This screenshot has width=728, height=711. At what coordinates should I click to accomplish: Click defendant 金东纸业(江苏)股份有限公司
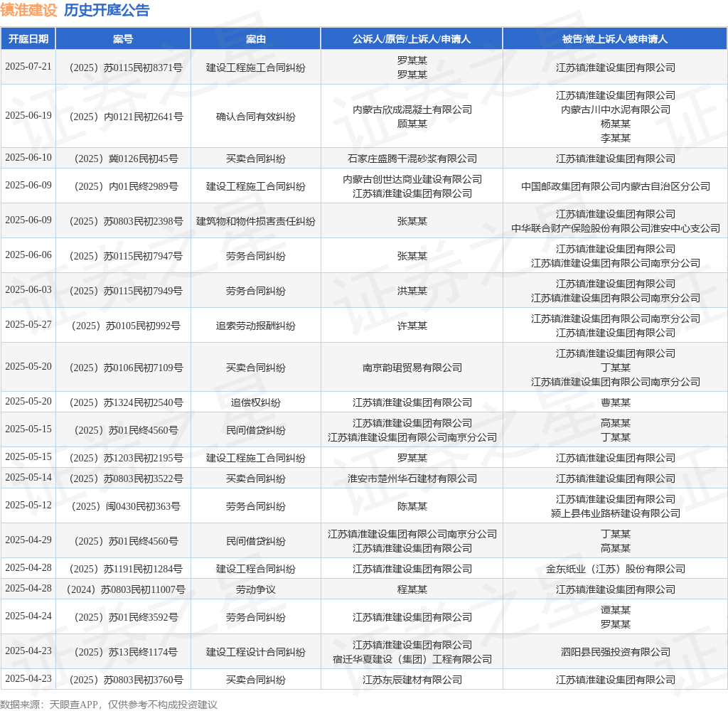coord(616,570)
